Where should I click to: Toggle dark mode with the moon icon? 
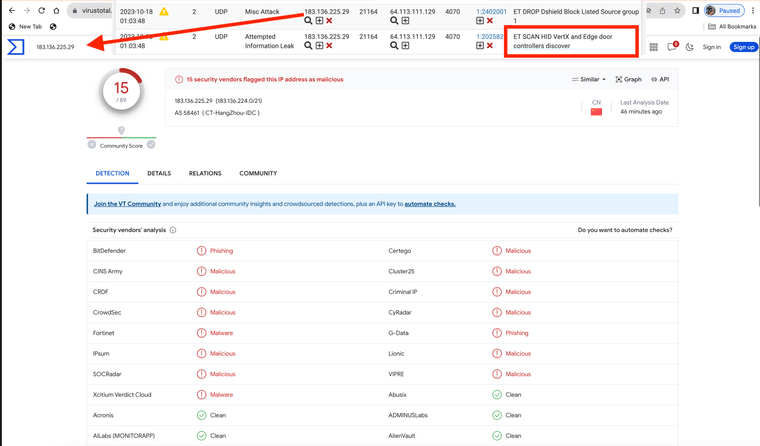click(690, 47)
